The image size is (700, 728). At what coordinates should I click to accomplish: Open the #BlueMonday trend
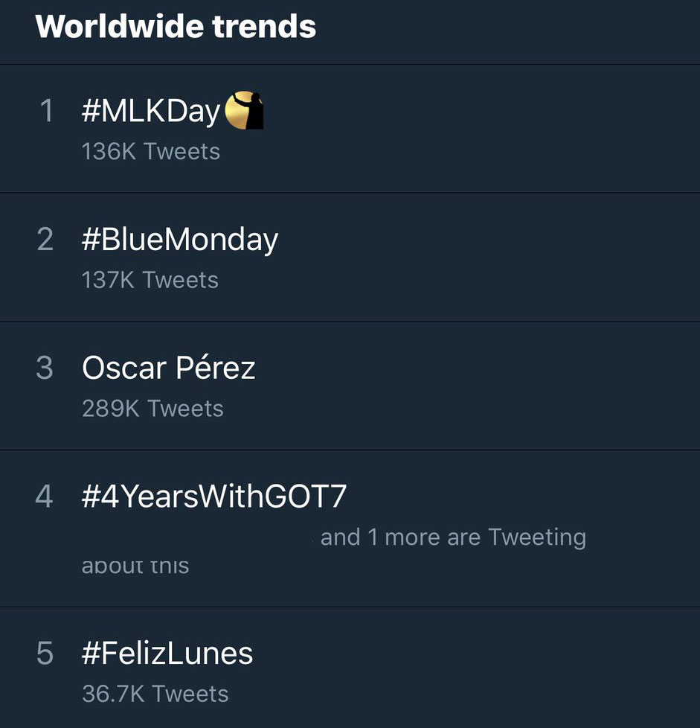pyautogui.click(x=180, y=240)
